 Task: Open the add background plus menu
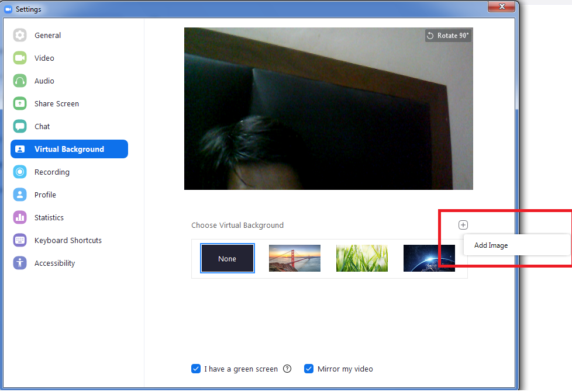coord(463,224)
